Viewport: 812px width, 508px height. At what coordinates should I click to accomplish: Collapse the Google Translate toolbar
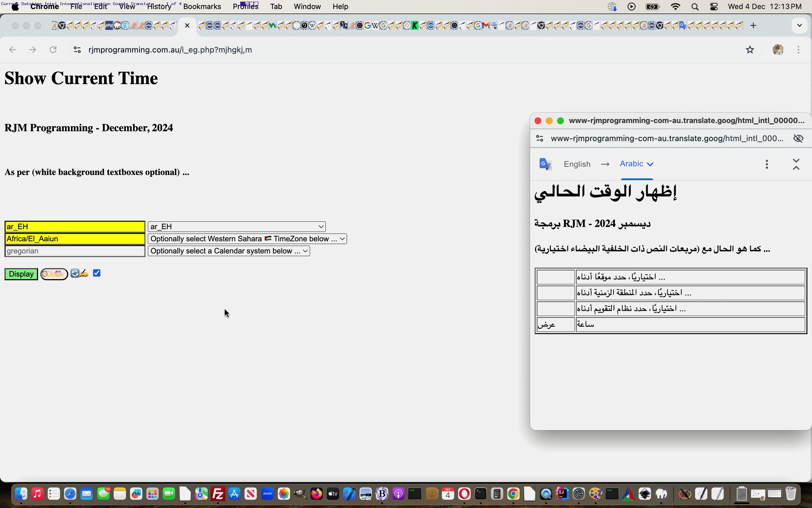tap(796, 164)
